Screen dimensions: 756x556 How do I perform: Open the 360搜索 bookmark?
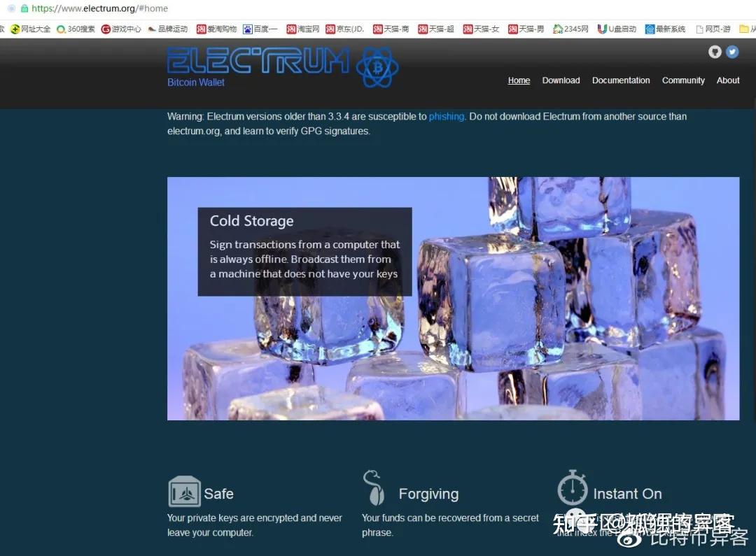76,29
